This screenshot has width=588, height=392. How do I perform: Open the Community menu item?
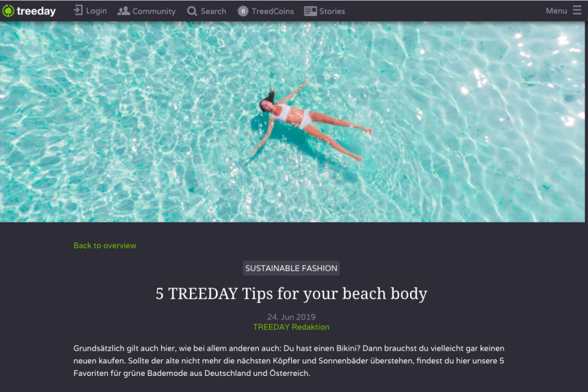tap(154, 11)
